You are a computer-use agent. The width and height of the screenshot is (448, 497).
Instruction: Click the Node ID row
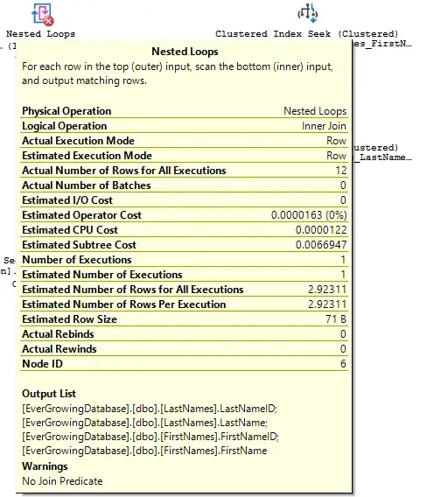(185, 364)
